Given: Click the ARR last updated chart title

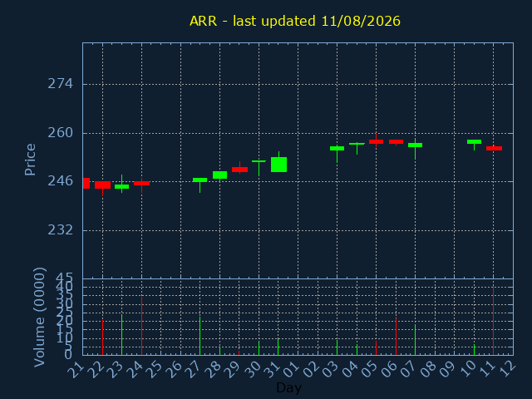Looking at the screenshot, I should pyautogui.click(x=295, y=21).
